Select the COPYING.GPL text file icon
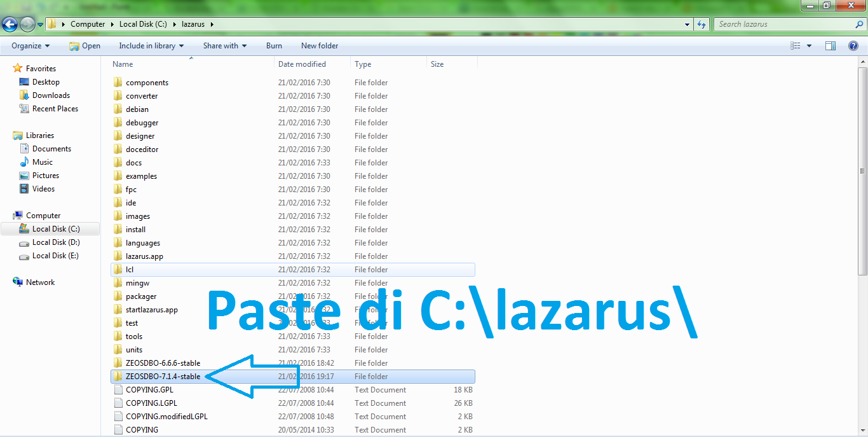The height and width of the screenshot is (437, 868). [118, 389]
